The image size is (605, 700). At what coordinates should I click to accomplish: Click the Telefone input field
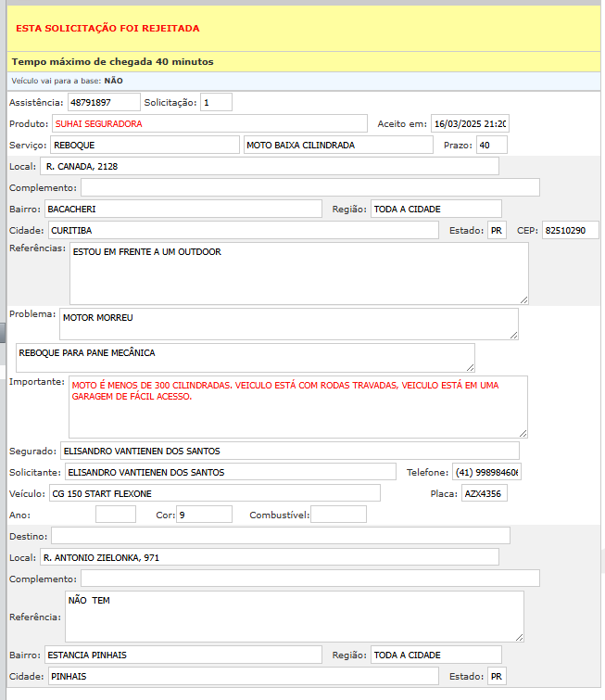pos(486,473)
